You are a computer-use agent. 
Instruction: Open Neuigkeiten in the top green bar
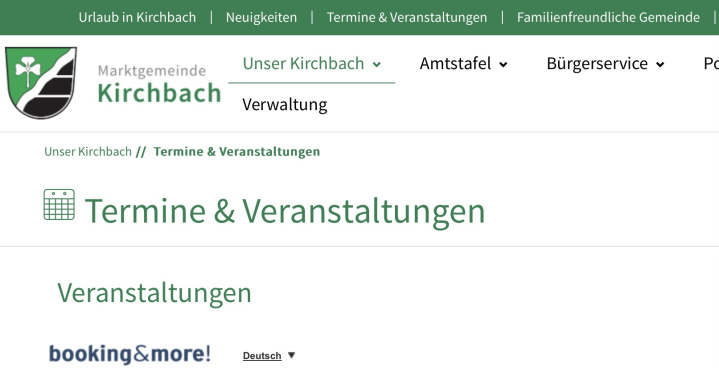coord(261,17)
